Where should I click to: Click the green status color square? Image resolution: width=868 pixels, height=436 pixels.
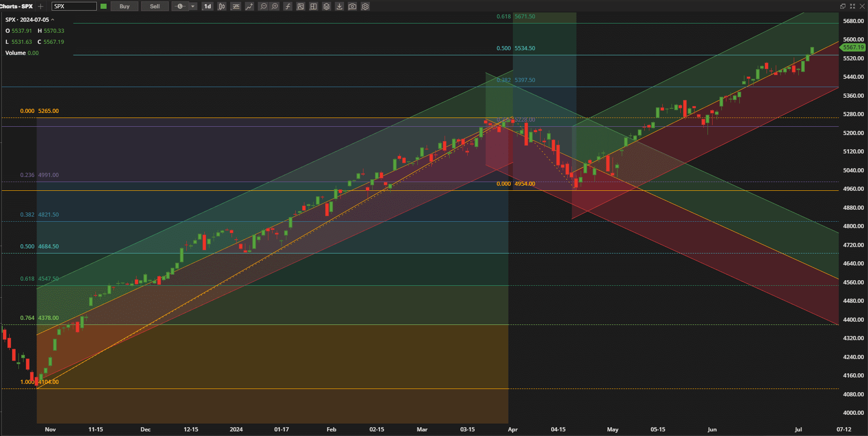pyautogui.click(x=103, y=6)
